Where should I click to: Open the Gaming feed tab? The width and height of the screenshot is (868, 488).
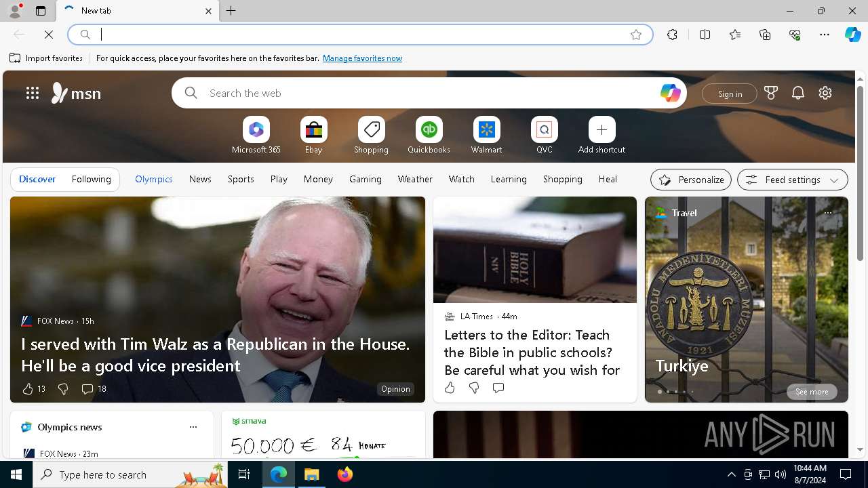366,179
